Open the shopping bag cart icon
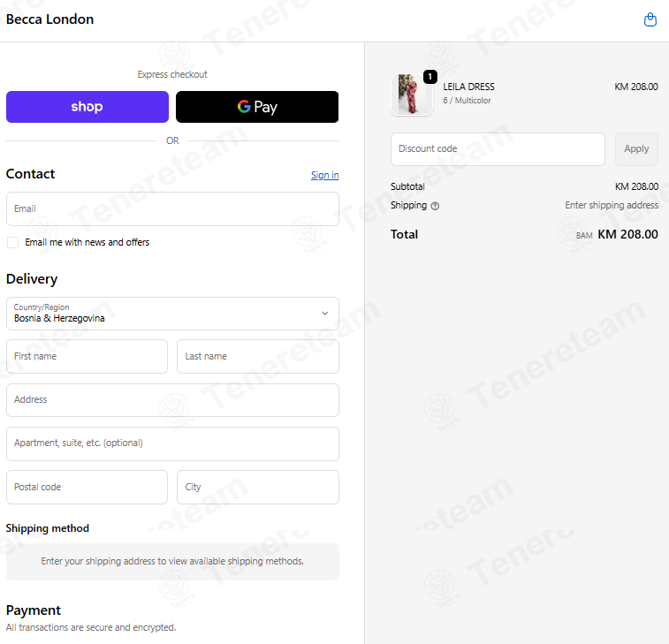The width and height of the screenshot is (669, 644). click(x=650, y=19)
